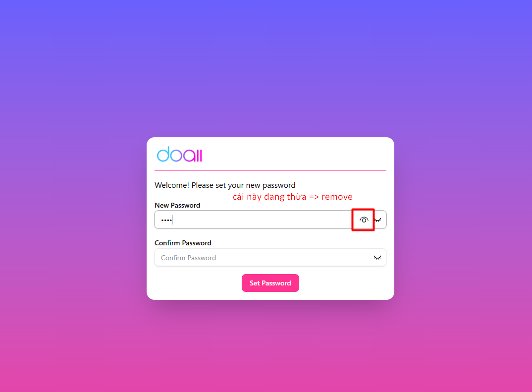Click the "New Password" field label

click(177, 205)
